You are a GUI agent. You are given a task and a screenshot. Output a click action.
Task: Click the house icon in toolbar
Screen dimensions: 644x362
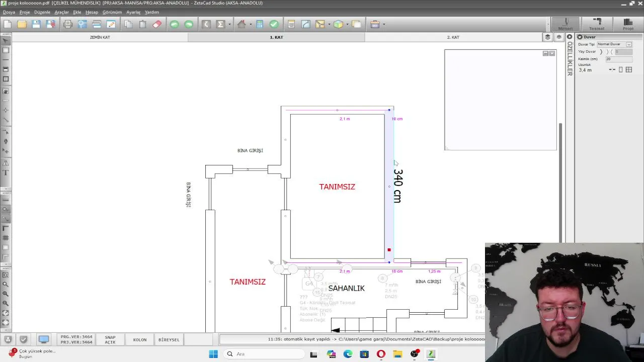pos(242,24)
